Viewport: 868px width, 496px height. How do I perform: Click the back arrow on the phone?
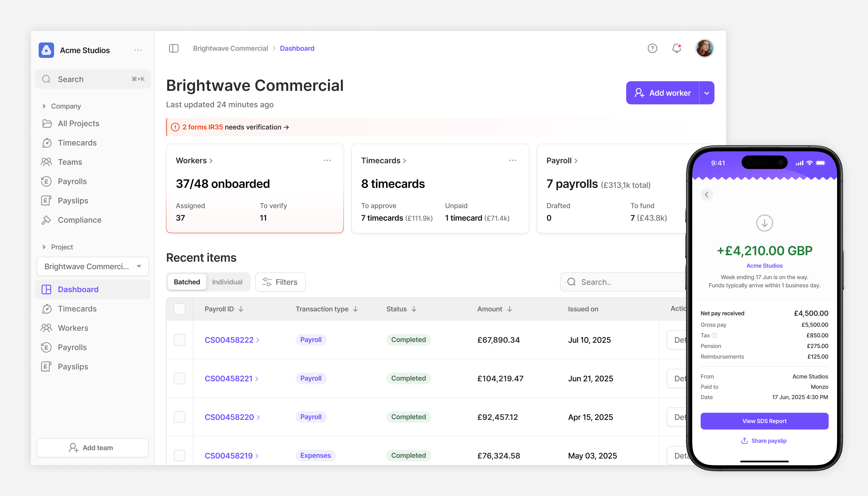(x=707, y=194)
